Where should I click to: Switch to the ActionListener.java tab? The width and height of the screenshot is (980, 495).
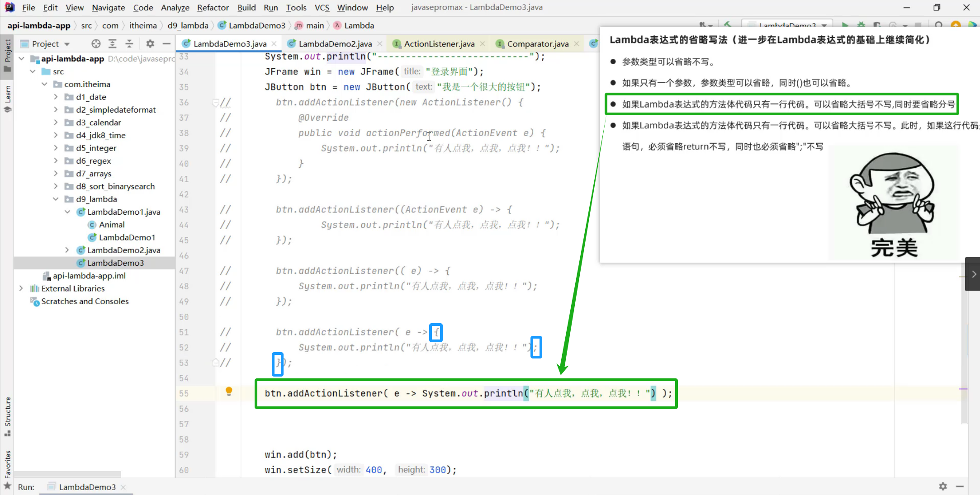pos(439,44)
